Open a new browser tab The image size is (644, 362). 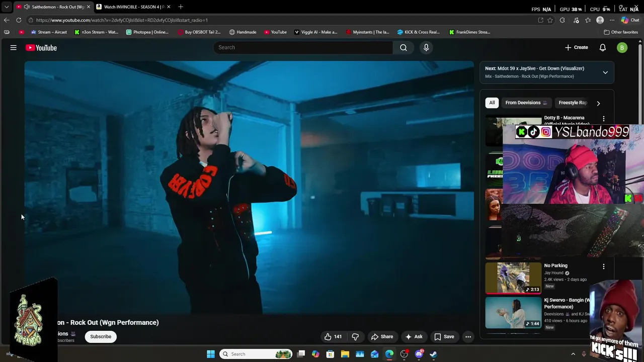coord(181,7)
